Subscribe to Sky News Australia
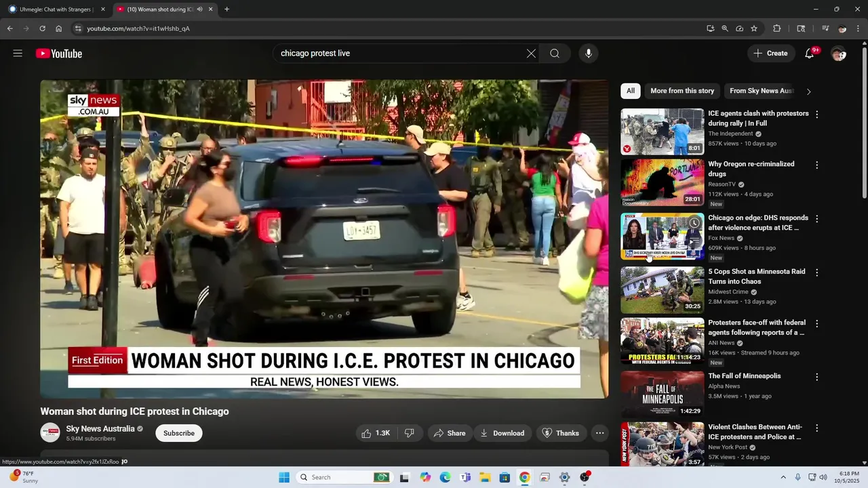Screen dimensions: 868x488 click(179, 433)
